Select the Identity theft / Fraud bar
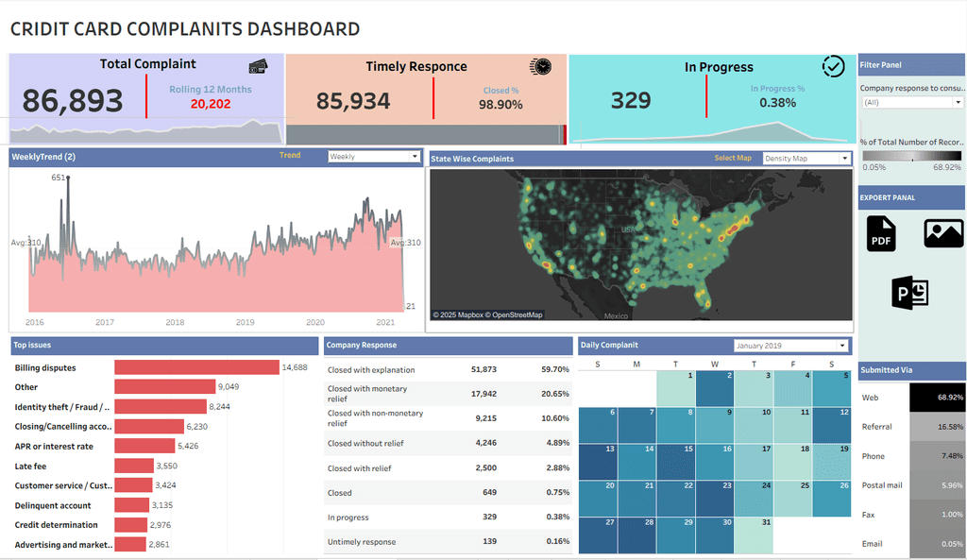The image size is (967, 560). [x=161, y=406]
